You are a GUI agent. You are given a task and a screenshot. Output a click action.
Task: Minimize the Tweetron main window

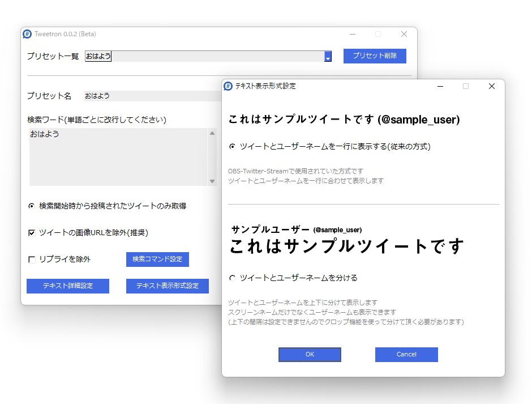point(352,34)
